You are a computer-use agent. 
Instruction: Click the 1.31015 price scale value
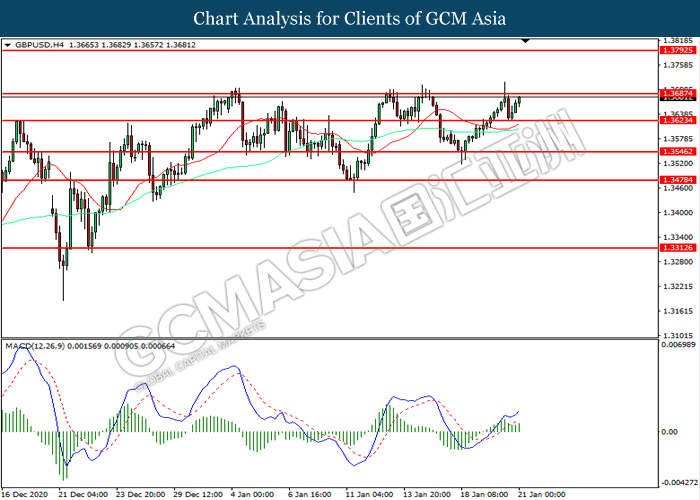pos(679,336)
